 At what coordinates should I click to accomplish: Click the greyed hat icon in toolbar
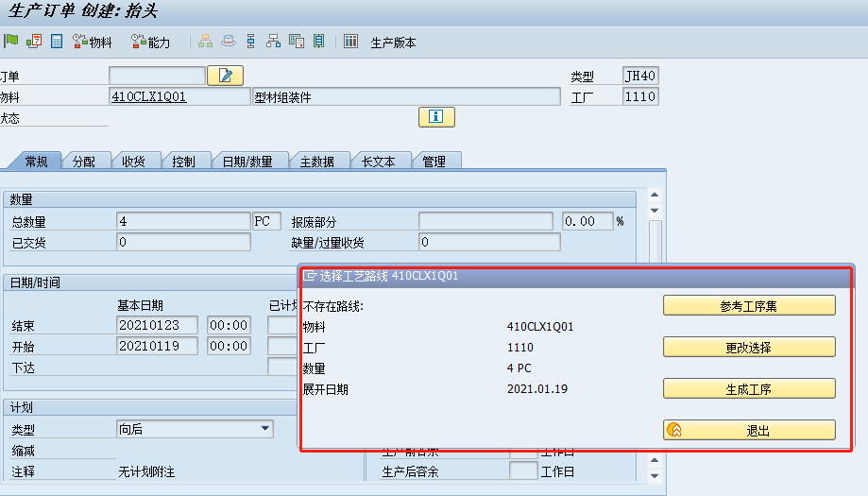tap(229, 41)
